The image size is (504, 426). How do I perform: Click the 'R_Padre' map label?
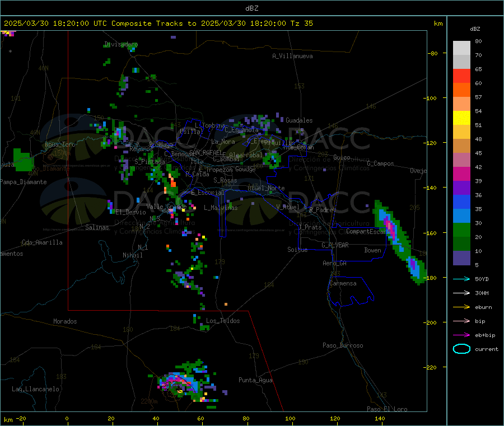pyautogui.click(x=321, y=210)
